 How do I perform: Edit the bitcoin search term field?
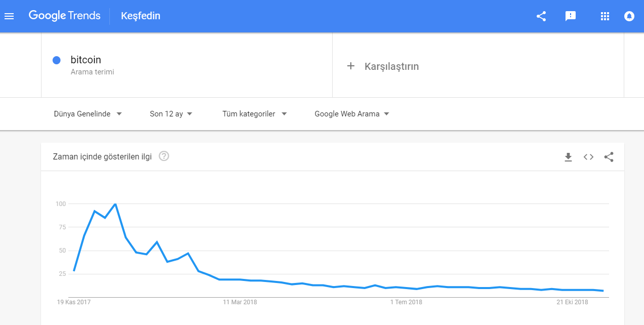pyautogui.click(x=86, y=60)
